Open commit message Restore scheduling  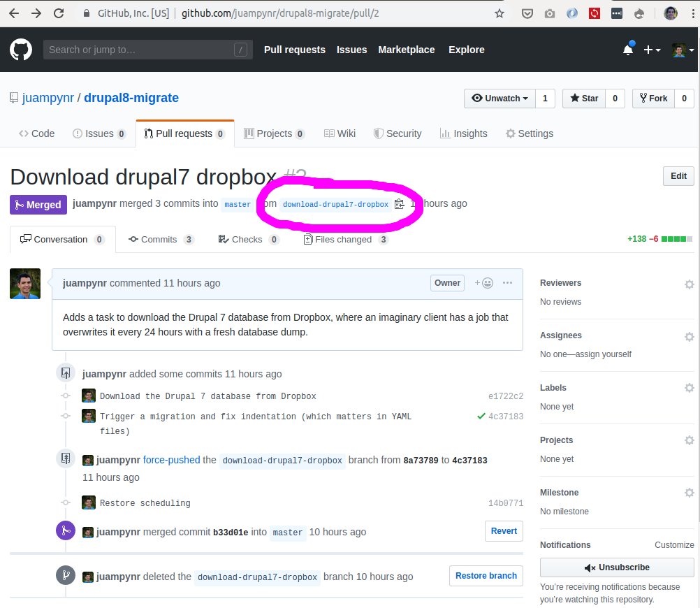[x=145, y=503]
